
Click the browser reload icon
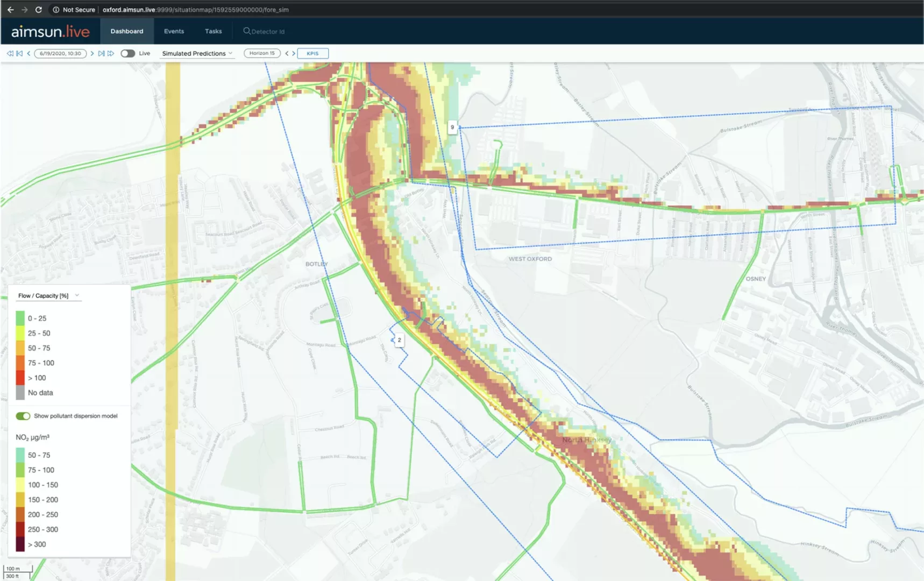(x=39, y=10)
